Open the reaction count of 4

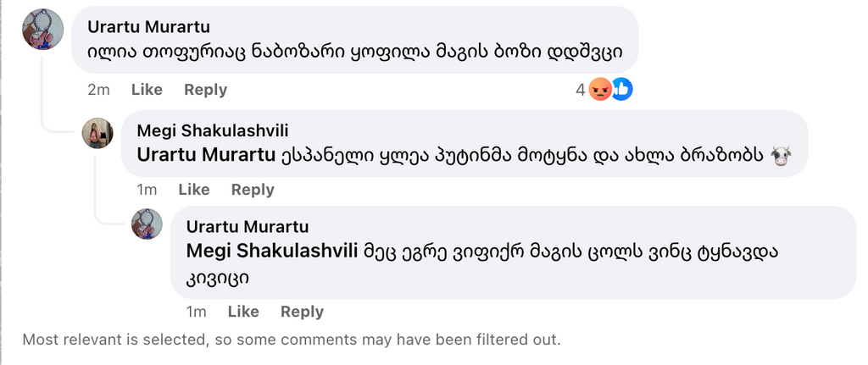click(x=580, y=90)
